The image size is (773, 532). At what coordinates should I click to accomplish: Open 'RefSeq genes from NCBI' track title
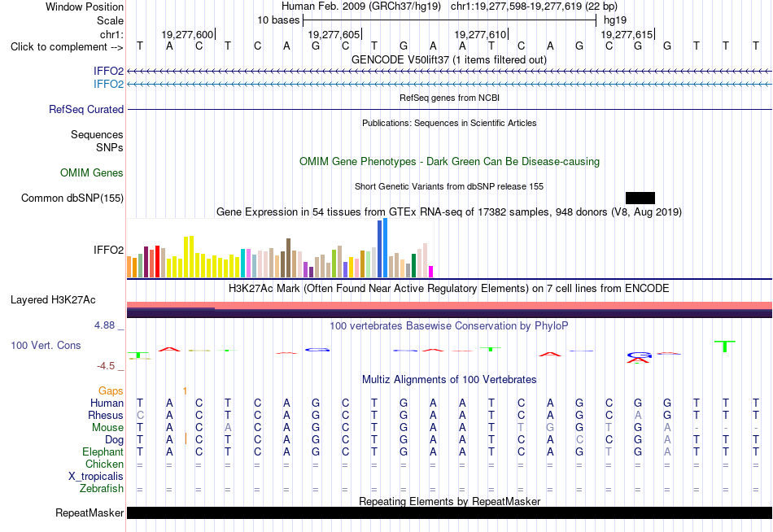click(x=450, y=98)
